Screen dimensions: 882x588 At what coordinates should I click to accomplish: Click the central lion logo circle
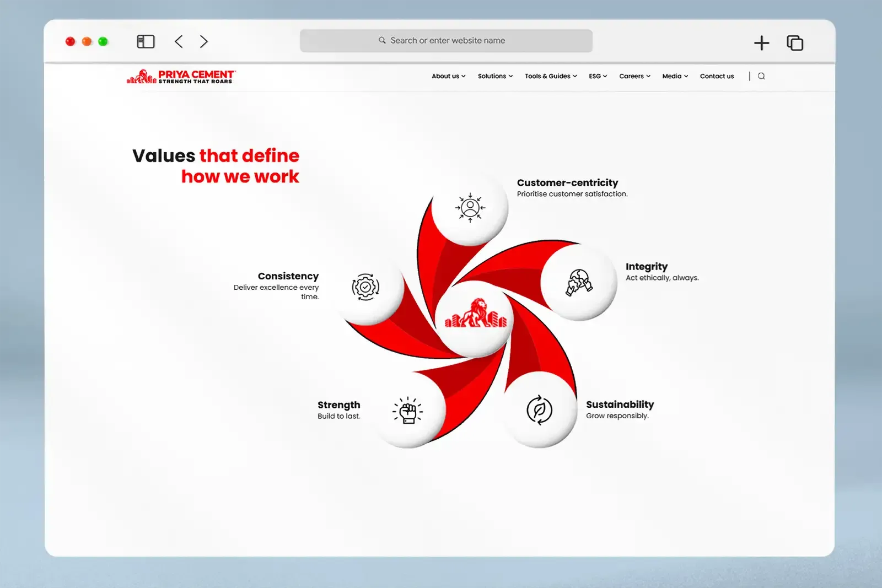pos(475,319)
